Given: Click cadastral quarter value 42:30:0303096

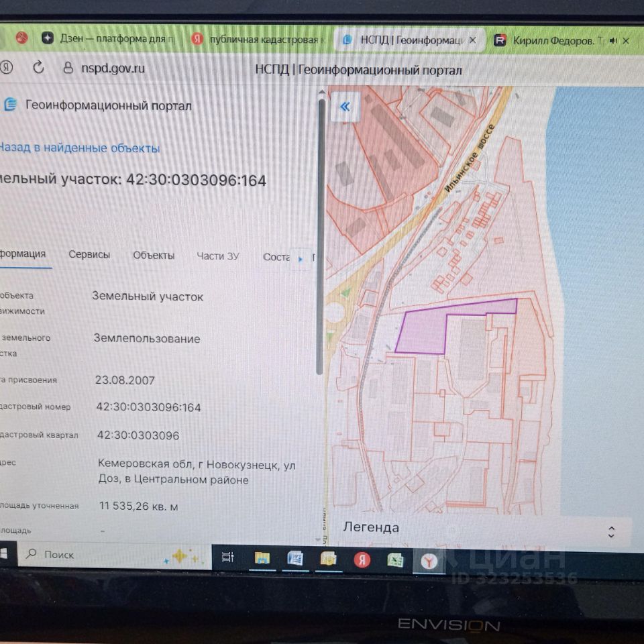Looking at the screenshot, I should click(x=138, y=435).
